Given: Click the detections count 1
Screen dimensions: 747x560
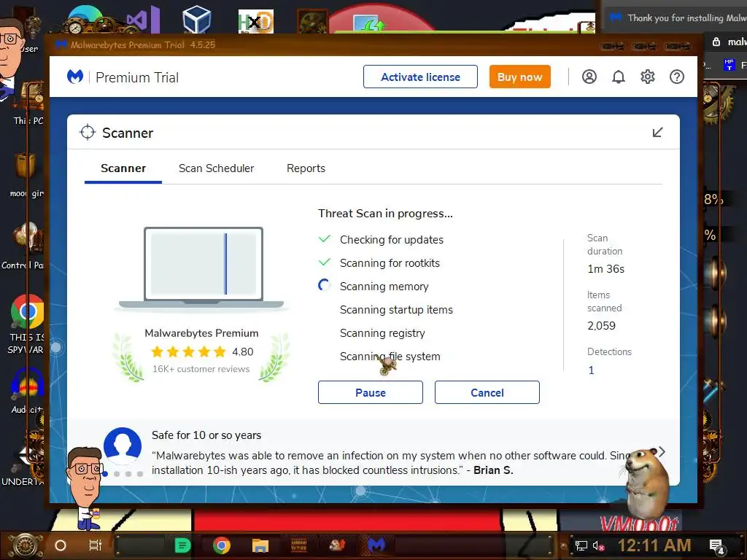Looking at the screenshot, I should click(591, 370).
